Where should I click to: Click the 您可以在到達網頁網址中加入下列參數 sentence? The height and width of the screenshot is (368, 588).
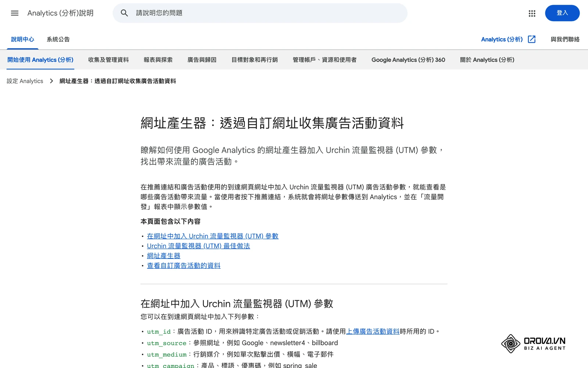tap(200, 317)
